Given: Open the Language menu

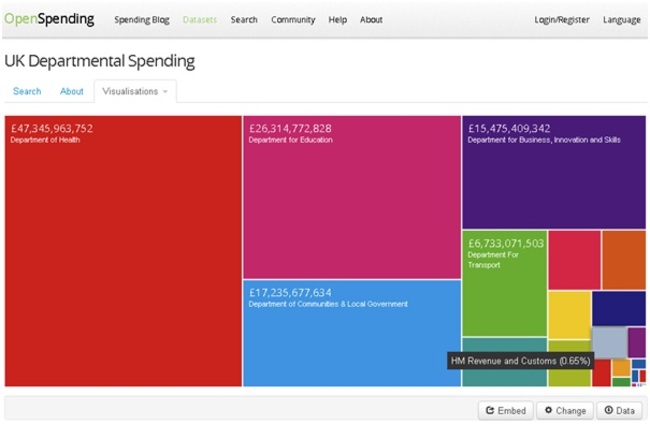Looking at the screenshot, I should (x=622, y=19).
